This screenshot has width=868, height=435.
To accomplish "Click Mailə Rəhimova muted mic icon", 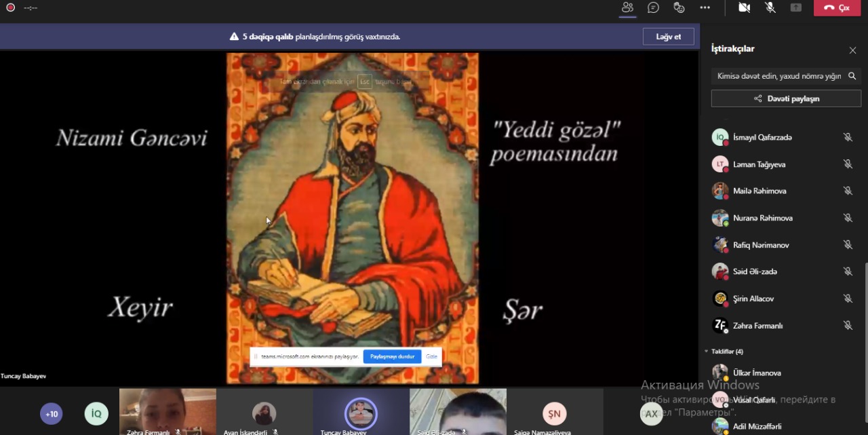I will (x=848, y=191).
